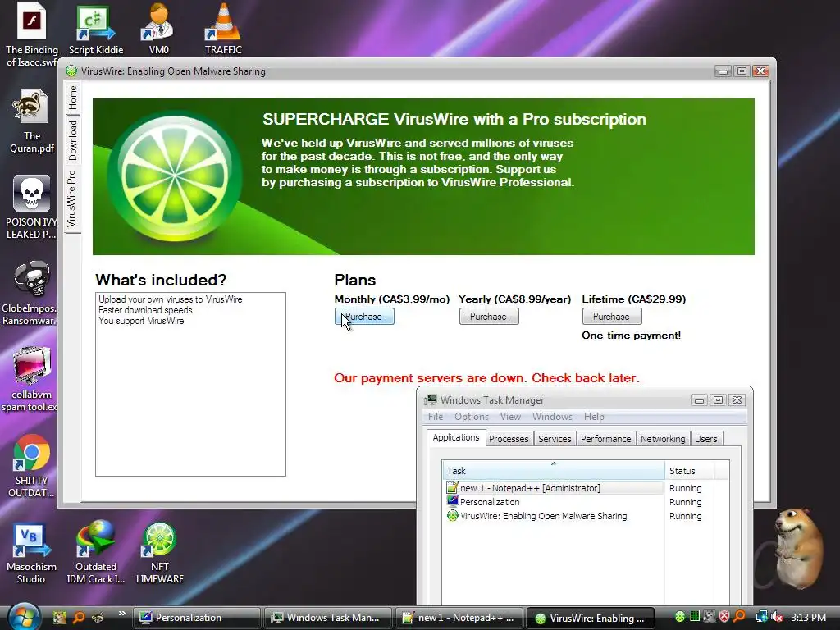Image resolution: width=840 pixels, height=630 pixels.
Task: Click the raccoon quick launch icon
Action: pos(98,618)
